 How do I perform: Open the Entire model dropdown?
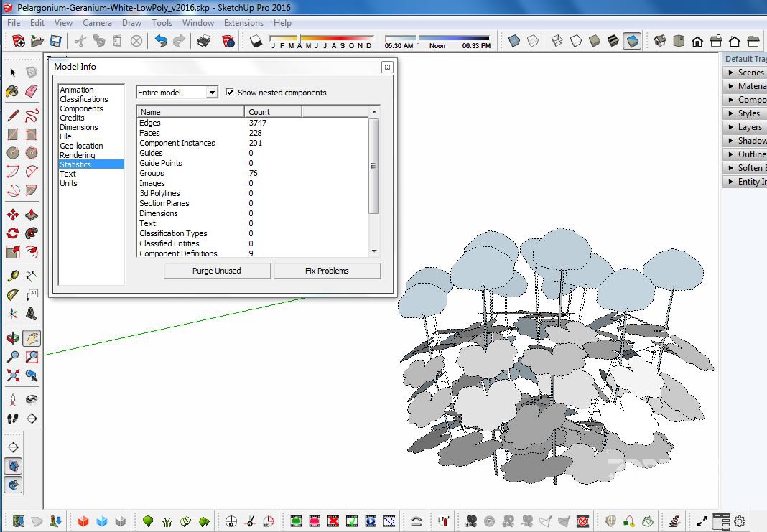[177, 93]
